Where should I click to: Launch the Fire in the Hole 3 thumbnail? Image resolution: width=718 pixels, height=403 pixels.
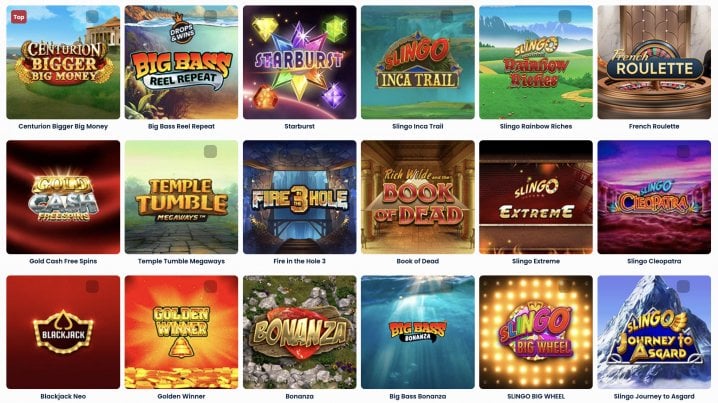[299, 197]
